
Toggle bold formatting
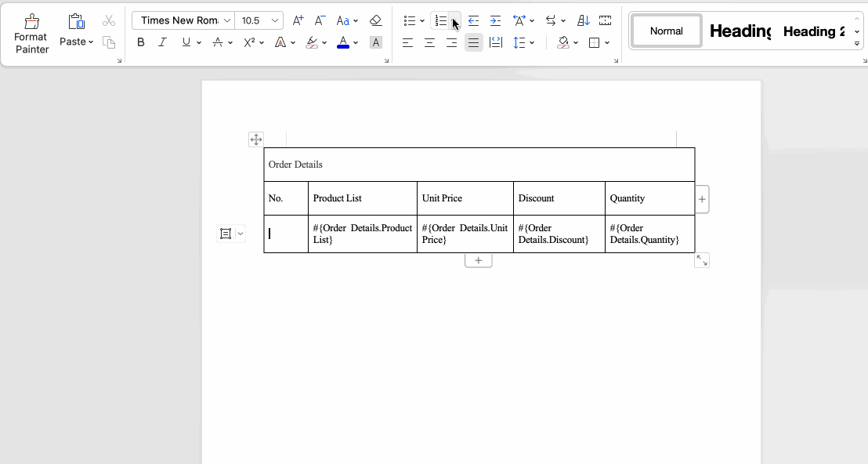coord(141,42)
